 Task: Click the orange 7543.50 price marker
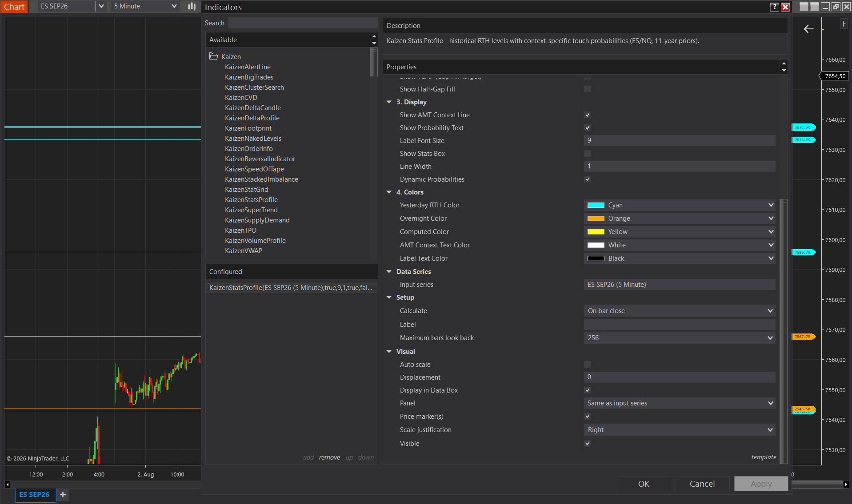tap(804, 409)
